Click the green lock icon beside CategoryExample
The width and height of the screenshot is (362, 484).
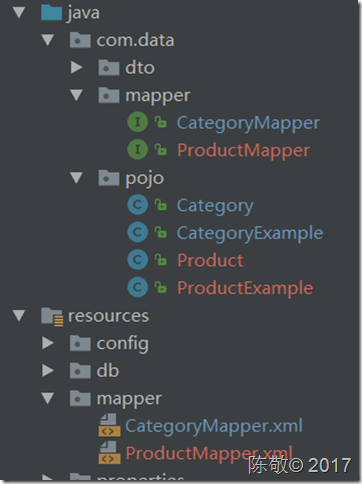(160, 232)
